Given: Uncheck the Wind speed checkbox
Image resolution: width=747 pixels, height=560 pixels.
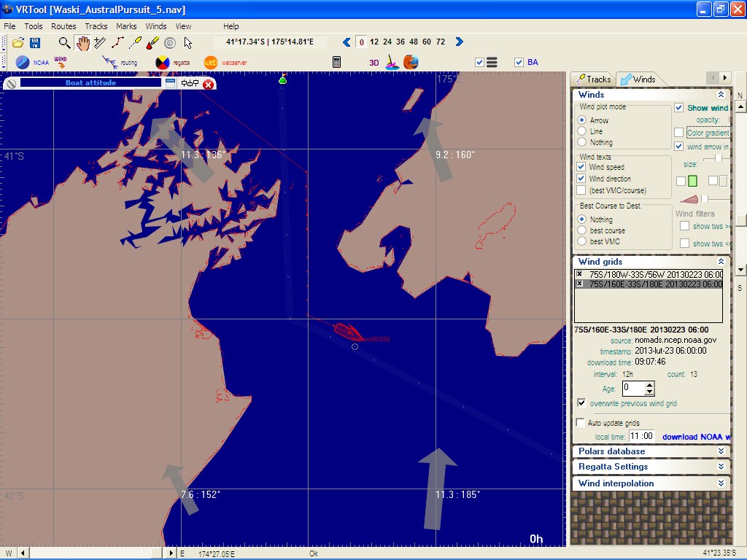Looking at the screenshot, I should [581, 167].
